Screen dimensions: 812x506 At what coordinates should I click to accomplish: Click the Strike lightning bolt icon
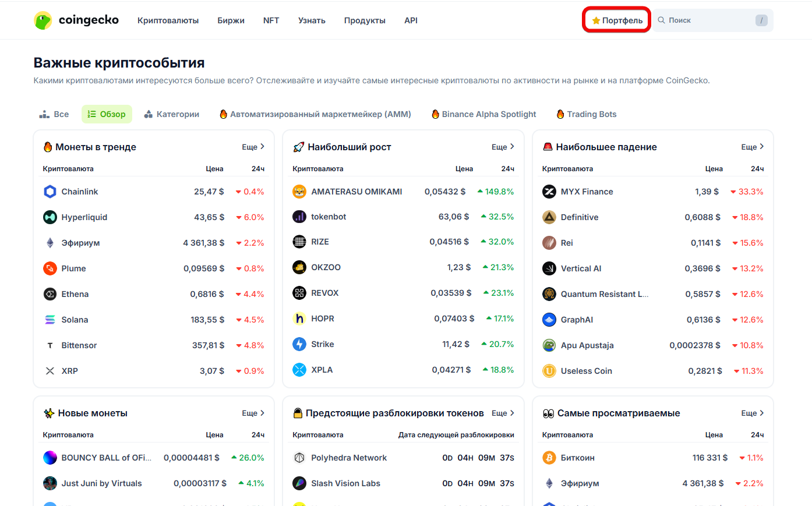[x=299, y=344]
